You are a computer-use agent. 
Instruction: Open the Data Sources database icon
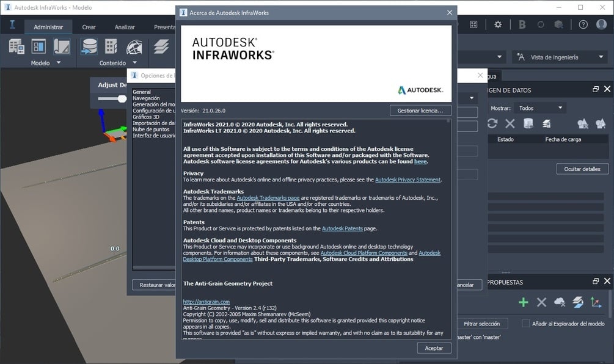click(x=89, y=46)
